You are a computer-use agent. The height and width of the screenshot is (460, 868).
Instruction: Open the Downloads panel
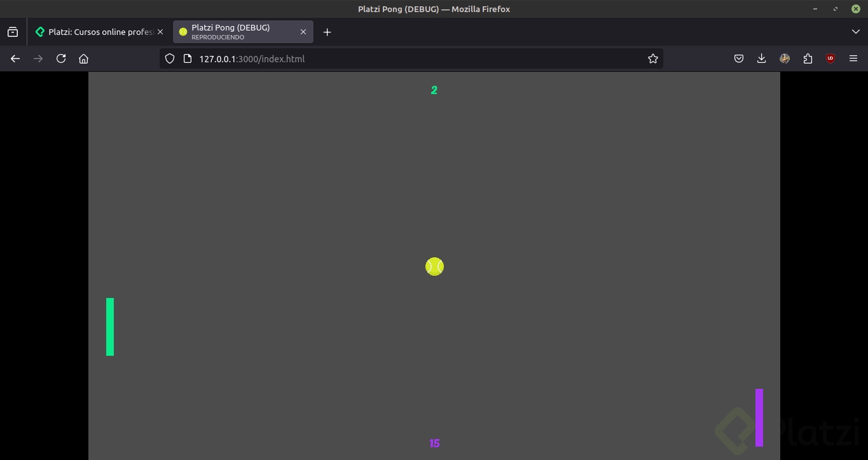pos(762,58)
